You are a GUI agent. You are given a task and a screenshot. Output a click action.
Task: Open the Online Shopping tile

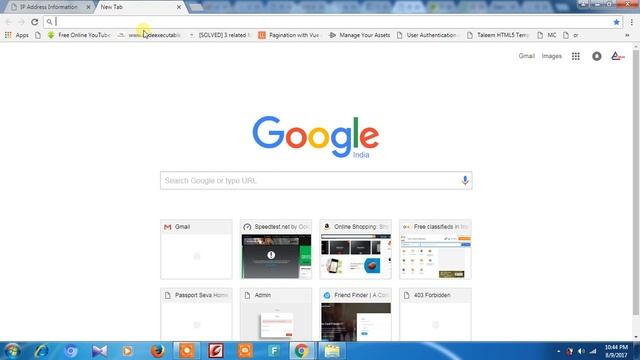click(356, 249)
